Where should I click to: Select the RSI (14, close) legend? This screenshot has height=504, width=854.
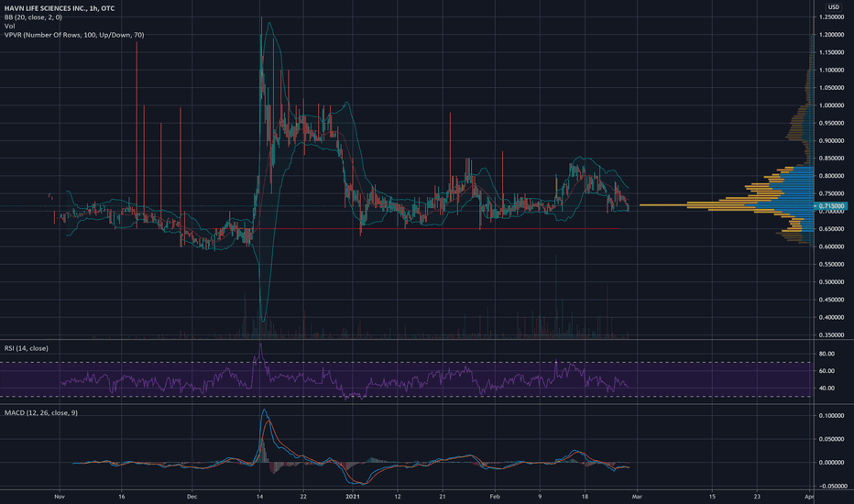(x=27, y=348)
